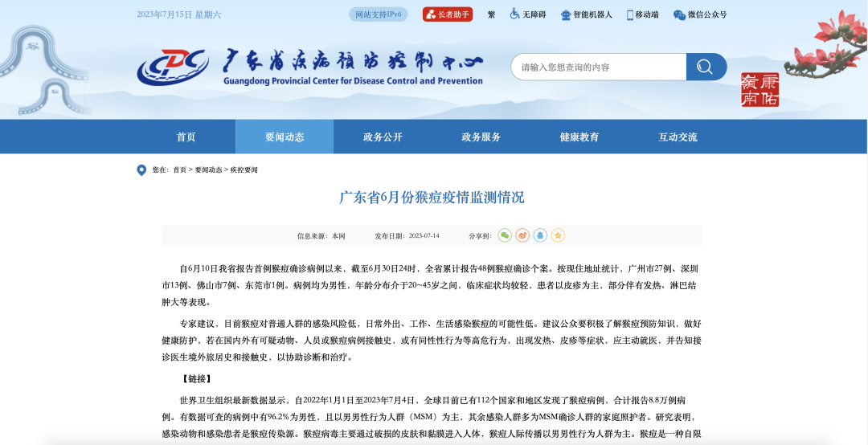Open the 健康教育 nav tab
Image resolution: width=868 pixels, height=445 pixels.
[x=579, y=137]
